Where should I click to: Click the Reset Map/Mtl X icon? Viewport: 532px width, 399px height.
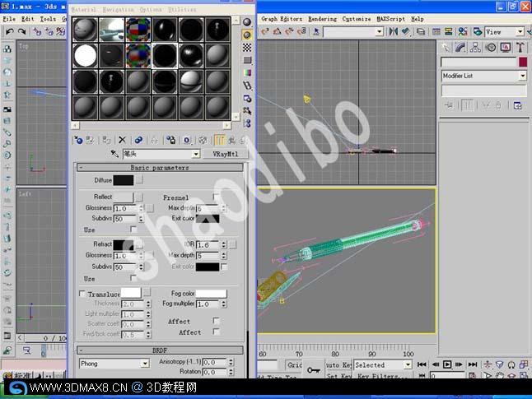click(x=122, y=140)
